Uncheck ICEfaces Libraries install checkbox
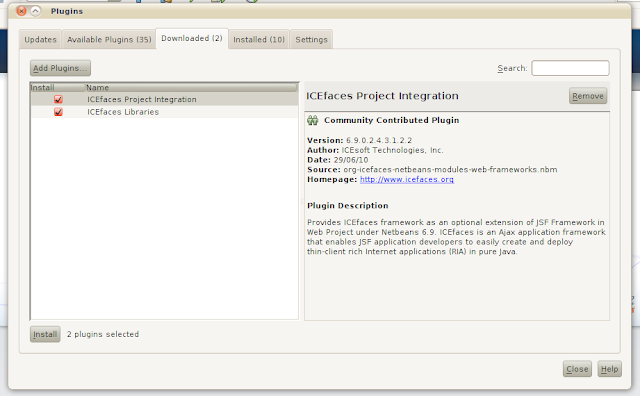The width and height of the screenshot is (640, 396). point(58,112)
